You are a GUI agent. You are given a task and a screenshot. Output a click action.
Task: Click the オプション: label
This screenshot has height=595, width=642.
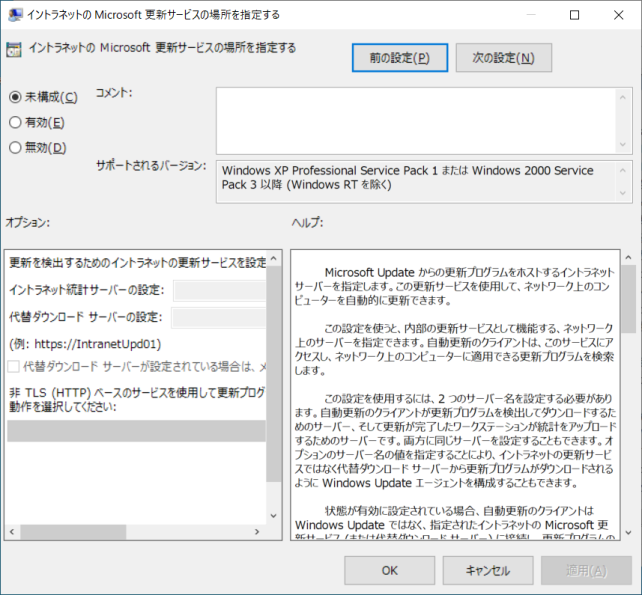pos(27,223)
